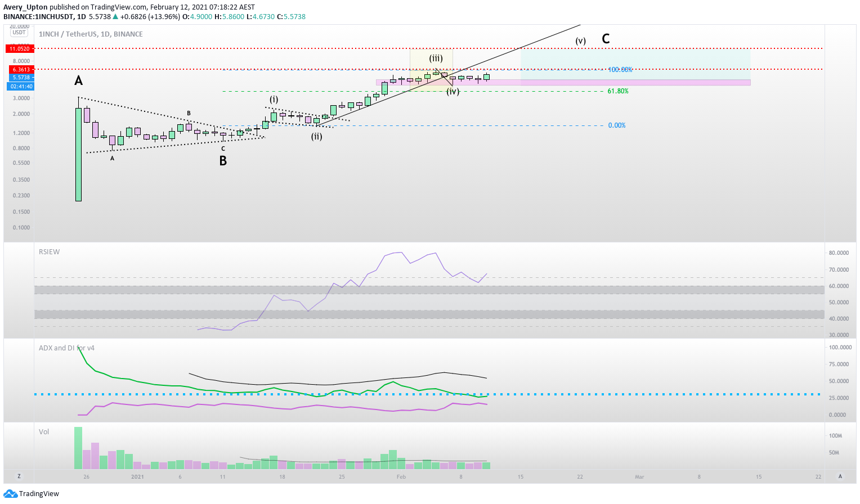The image size is (860, 504).
Task: Click the Mar label on time axis
Action: click(639, 477)
